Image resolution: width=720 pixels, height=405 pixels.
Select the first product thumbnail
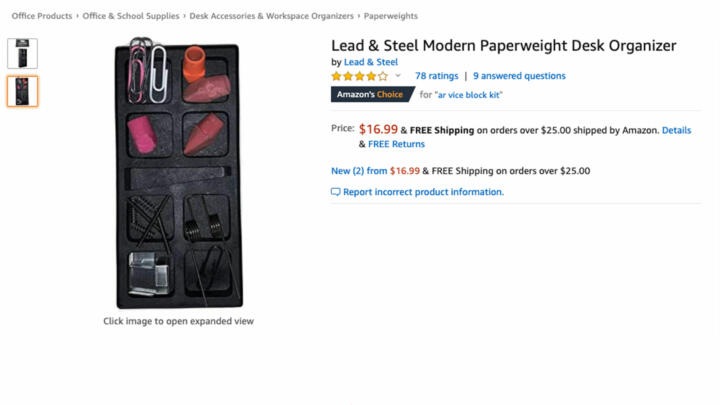(22, 54)
